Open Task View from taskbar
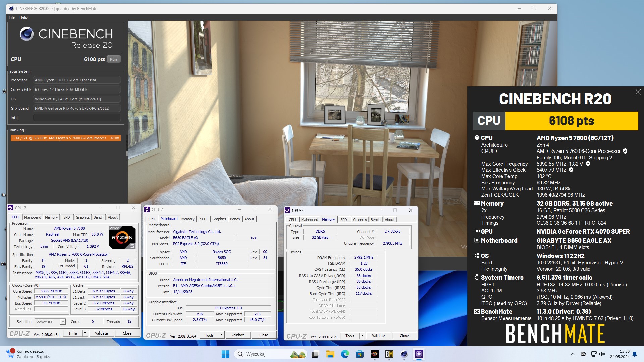The width and height of the screenshot is (644, 362). click(315, 354)
